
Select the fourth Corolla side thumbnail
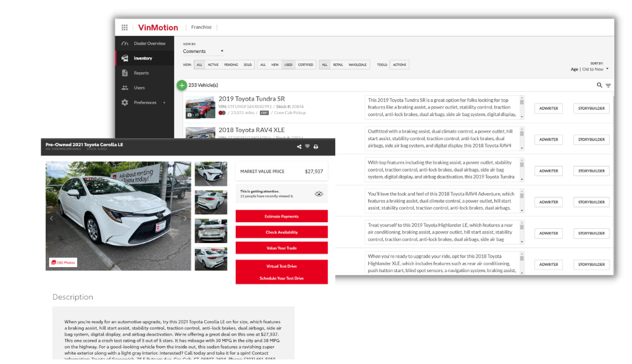[x=211, y=259]
